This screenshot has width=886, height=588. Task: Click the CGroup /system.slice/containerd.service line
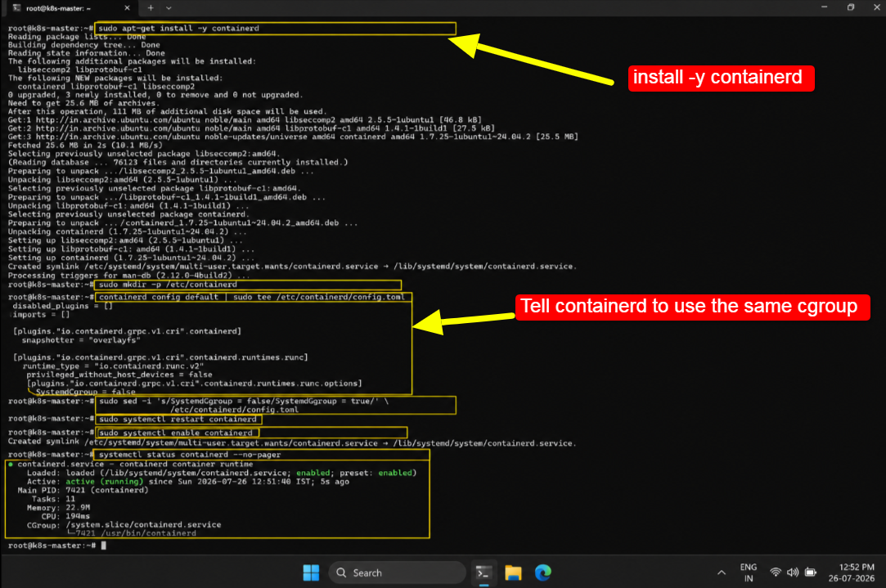click(x=124, y=525)
